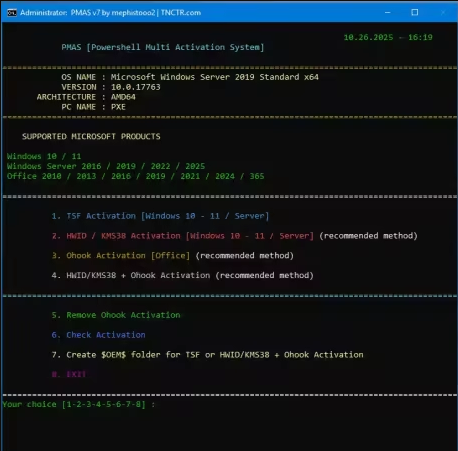Viewport: 458px width, 451px height.
Task: Click the OS NAME Windows Server 2019 line
Action: tap(190, 77)
